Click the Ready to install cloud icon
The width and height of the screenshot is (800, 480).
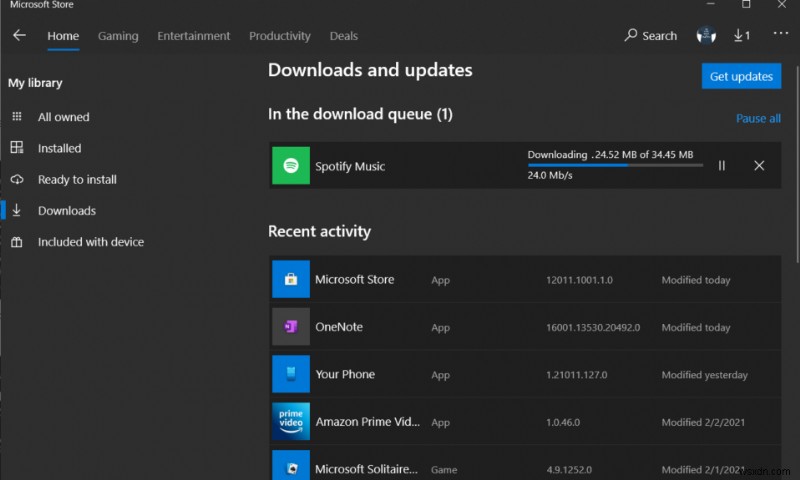17,179
